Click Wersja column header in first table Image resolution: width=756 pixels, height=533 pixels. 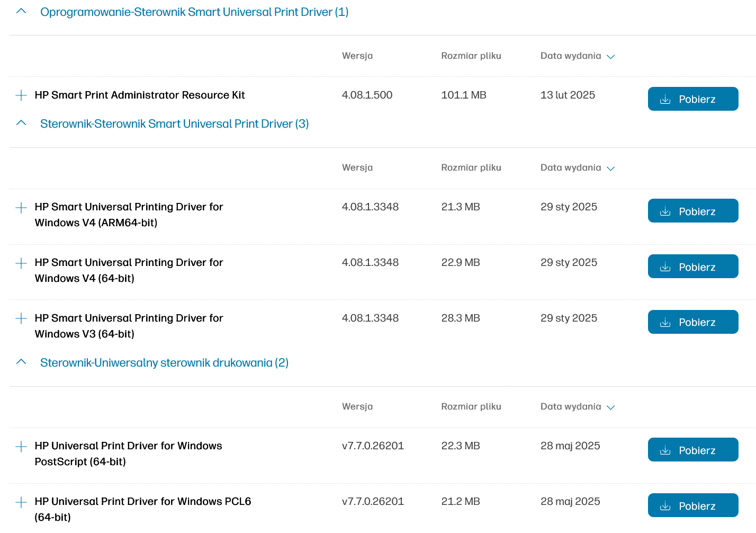357,56
